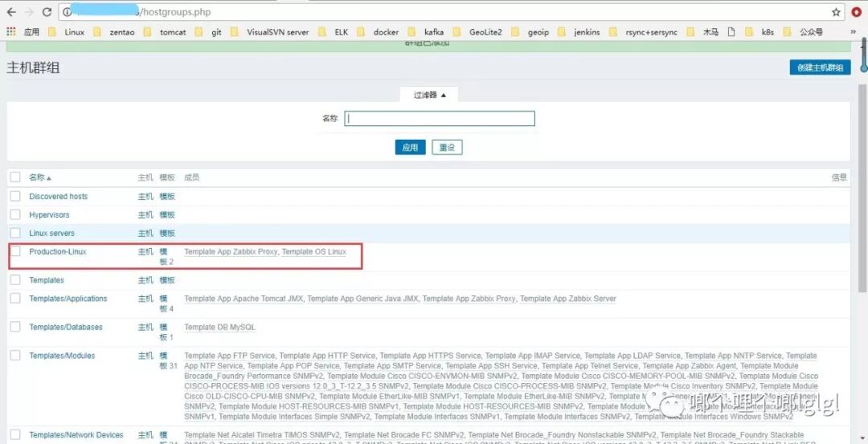Open the k8s bookmark folder

click(x=759, y=32)
